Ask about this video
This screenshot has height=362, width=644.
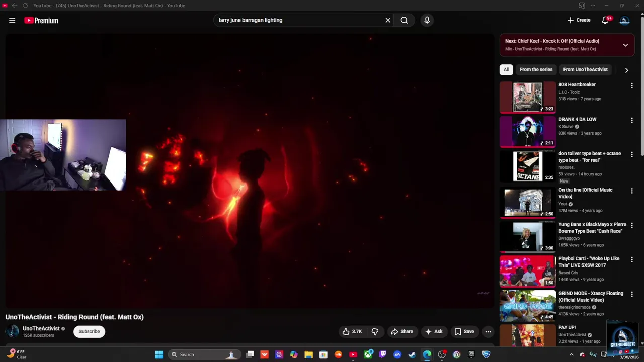click(x=434, y=331)
